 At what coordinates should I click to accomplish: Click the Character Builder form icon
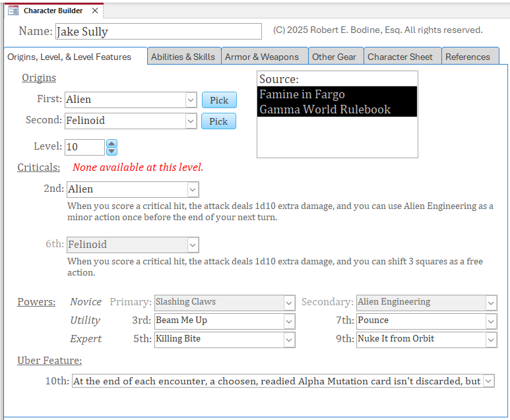(x=13, y=11)
